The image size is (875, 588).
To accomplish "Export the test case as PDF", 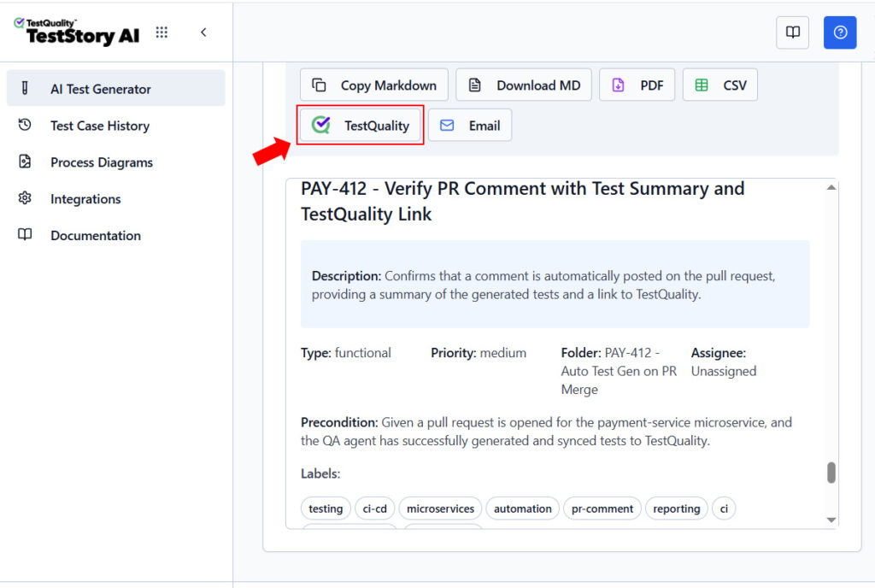I will coord(637,85).
